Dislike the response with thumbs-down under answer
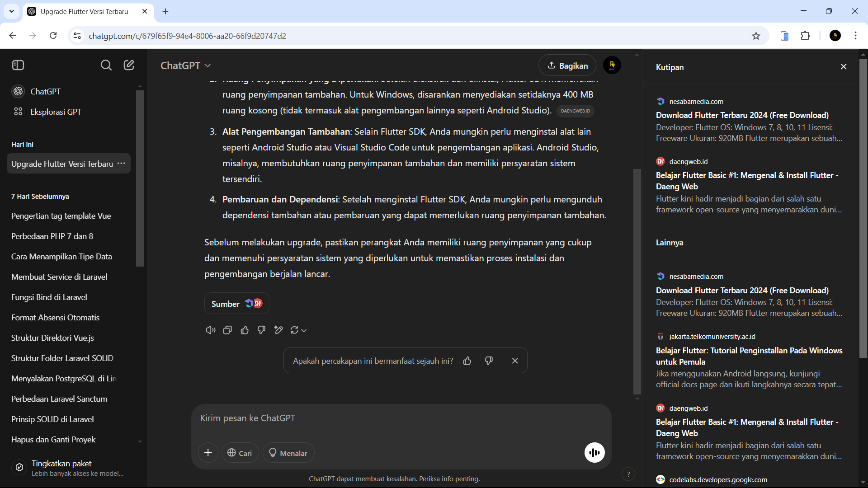The height and width of the screenshot is (488, 868). point(261,330)
